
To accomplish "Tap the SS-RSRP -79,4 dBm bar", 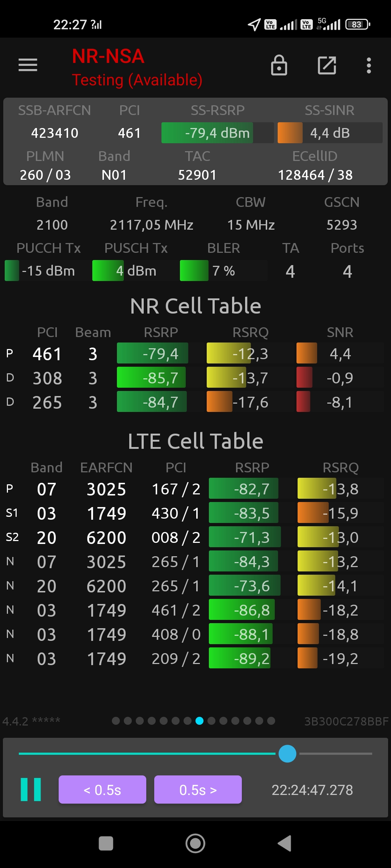I will pos(217,133).
